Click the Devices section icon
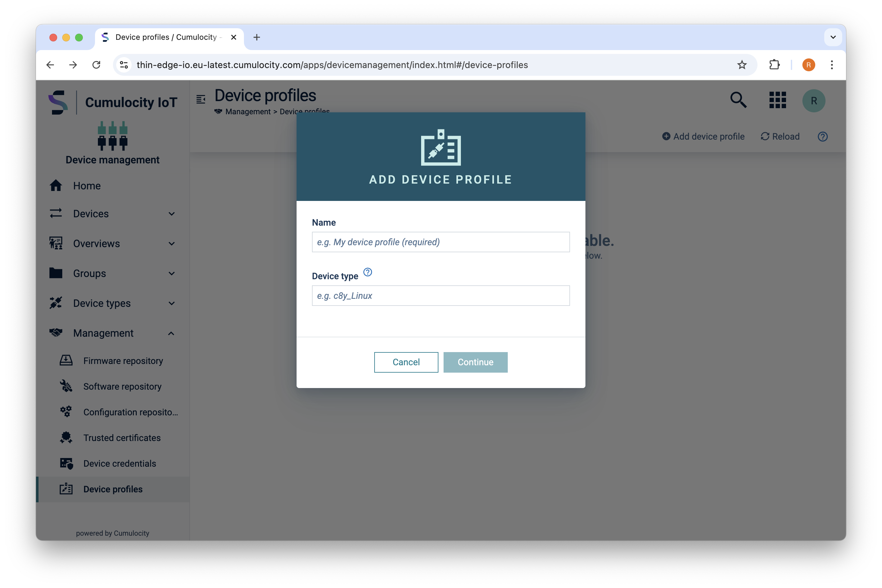 point(56,213)
